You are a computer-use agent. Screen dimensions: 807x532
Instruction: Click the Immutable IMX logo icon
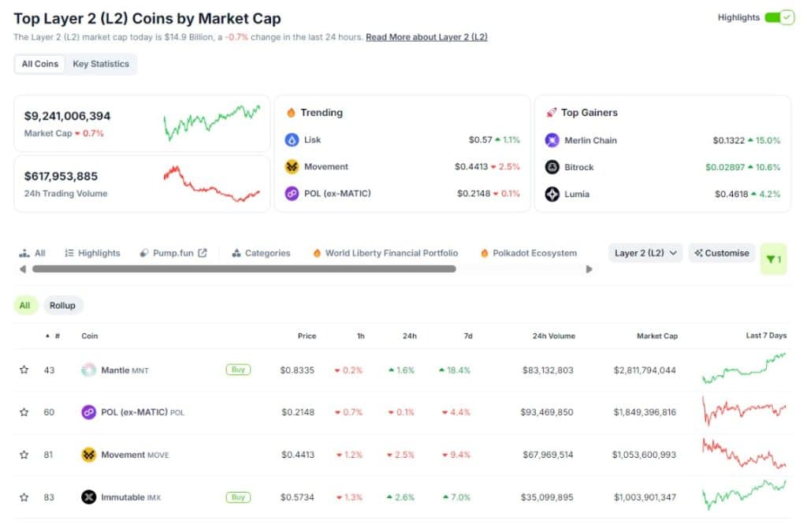(88, 497)
